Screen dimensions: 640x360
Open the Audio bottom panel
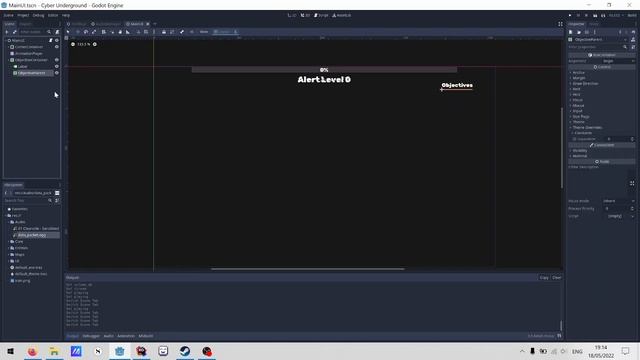[109, 336]
